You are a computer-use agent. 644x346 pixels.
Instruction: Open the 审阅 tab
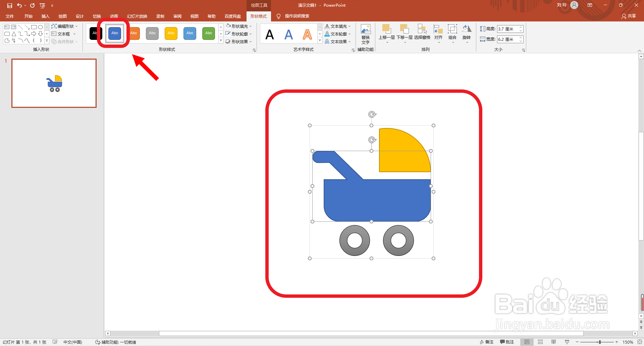pyautogui.click(x=177, y=16)
